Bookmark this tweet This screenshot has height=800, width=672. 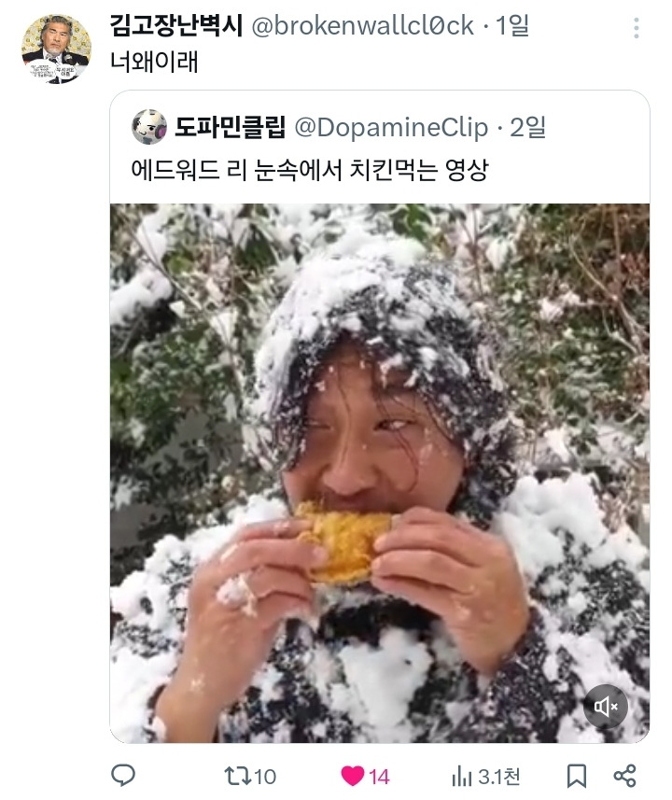(577, 775)
